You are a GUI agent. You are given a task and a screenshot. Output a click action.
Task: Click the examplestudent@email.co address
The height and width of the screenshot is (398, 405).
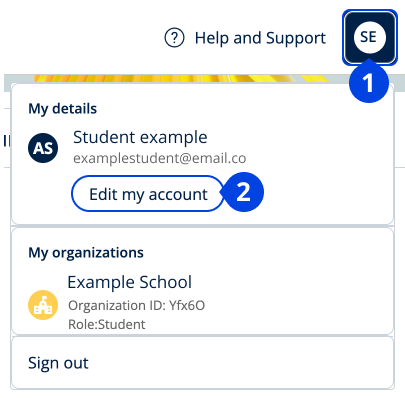click(160, 158)
